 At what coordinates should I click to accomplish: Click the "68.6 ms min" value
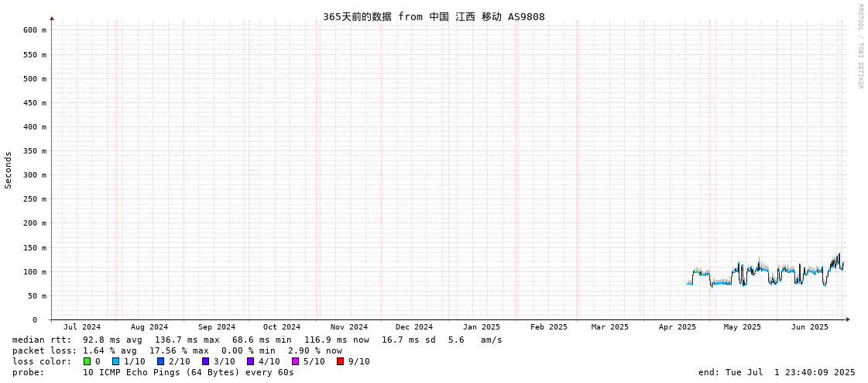[x=262, y=340]
